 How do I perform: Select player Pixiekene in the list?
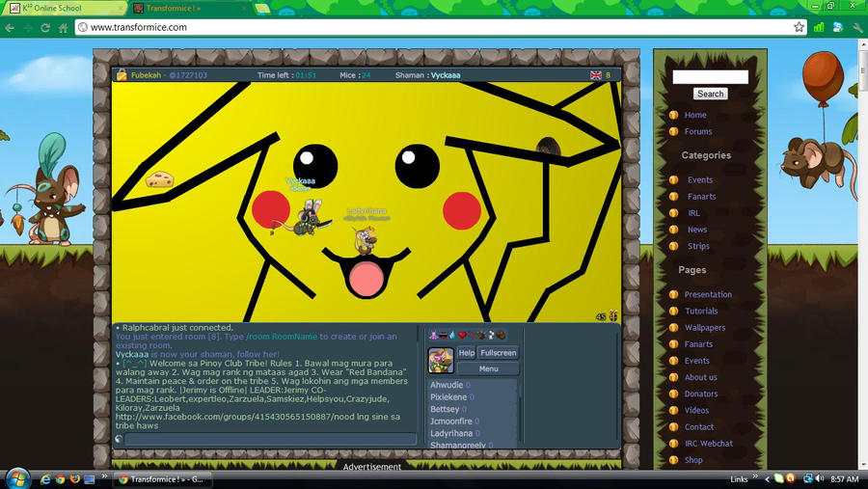click(x=448, y=397)
